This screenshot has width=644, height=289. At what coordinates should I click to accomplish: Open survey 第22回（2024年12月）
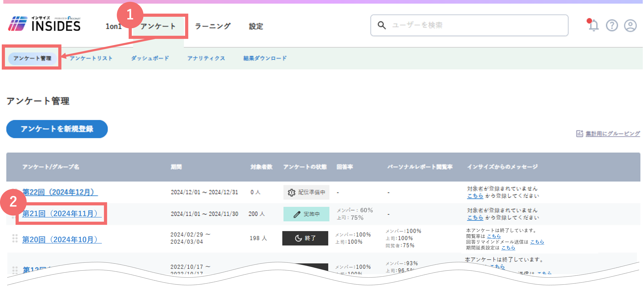coord(60,192)
